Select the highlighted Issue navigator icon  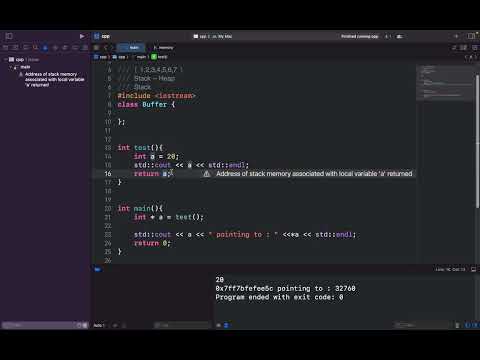pos(45,48)
